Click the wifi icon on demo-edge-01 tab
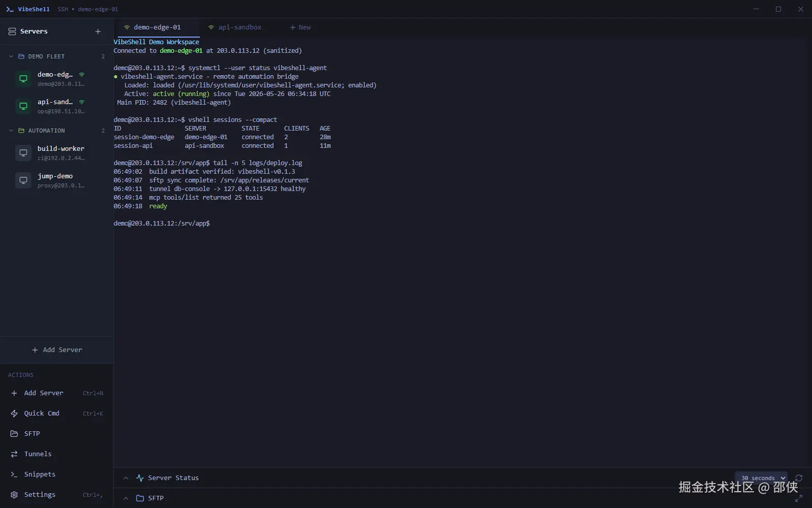The width and height of the screenshot is (812, 508). click(127, 27)
